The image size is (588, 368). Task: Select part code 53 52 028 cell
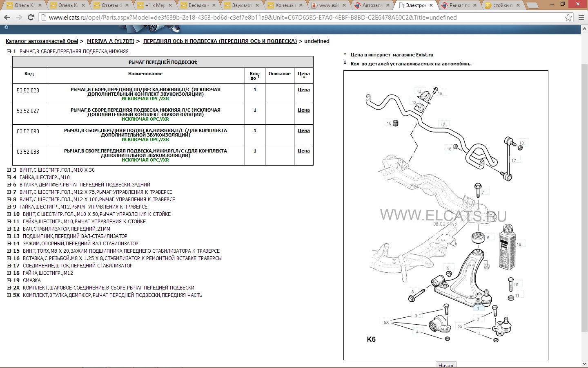point(29,94)
